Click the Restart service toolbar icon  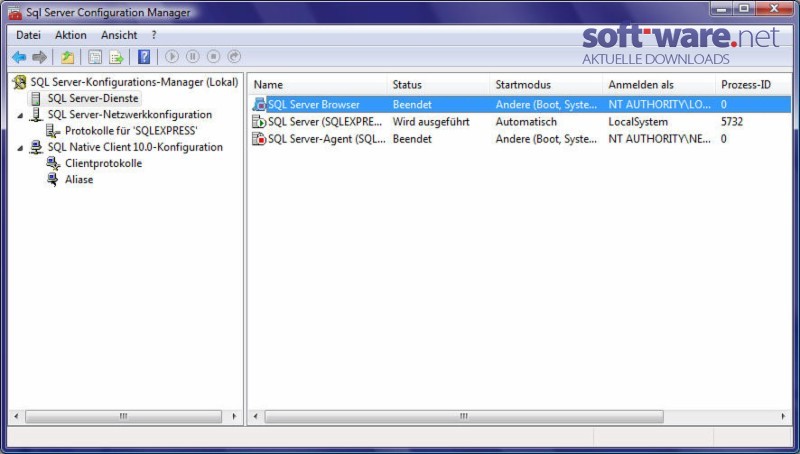(x=234, y=56)
